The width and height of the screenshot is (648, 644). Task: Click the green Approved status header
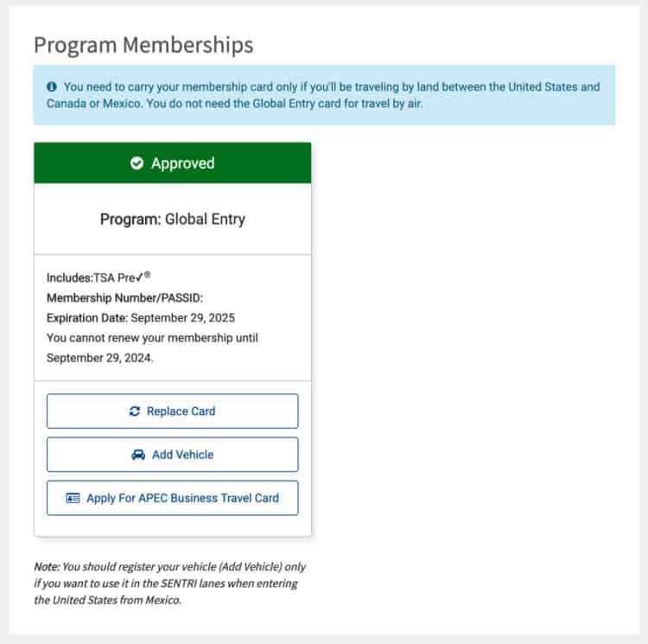[x=172, y=163]
